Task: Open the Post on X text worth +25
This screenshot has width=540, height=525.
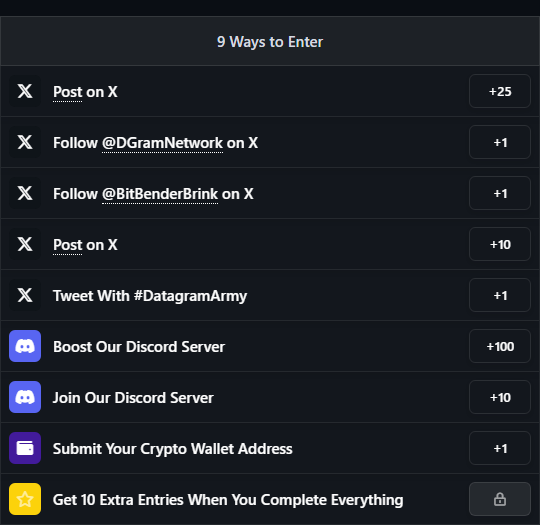Action: (85, 92)
